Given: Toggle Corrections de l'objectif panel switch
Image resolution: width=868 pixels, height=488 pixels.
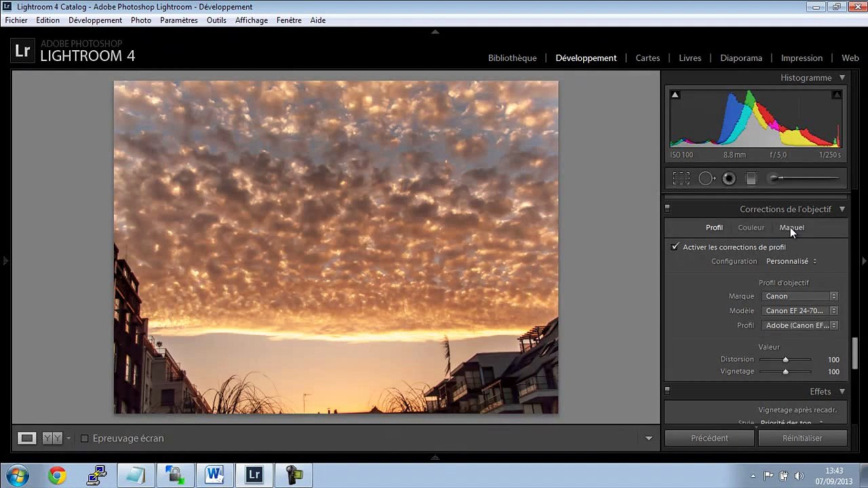Looking at the screenshot, I should [x=667, y=209].
